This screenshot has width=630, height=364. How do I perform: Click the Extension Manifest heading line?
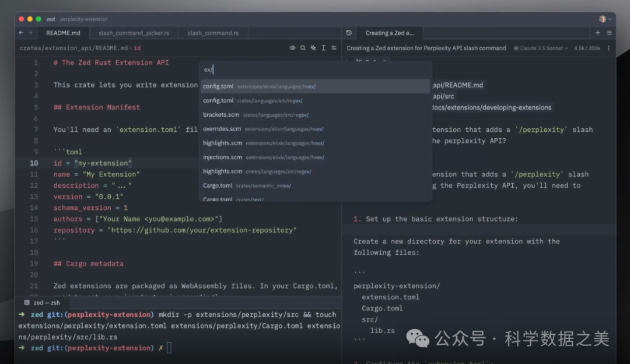click(x=97, y=107)
